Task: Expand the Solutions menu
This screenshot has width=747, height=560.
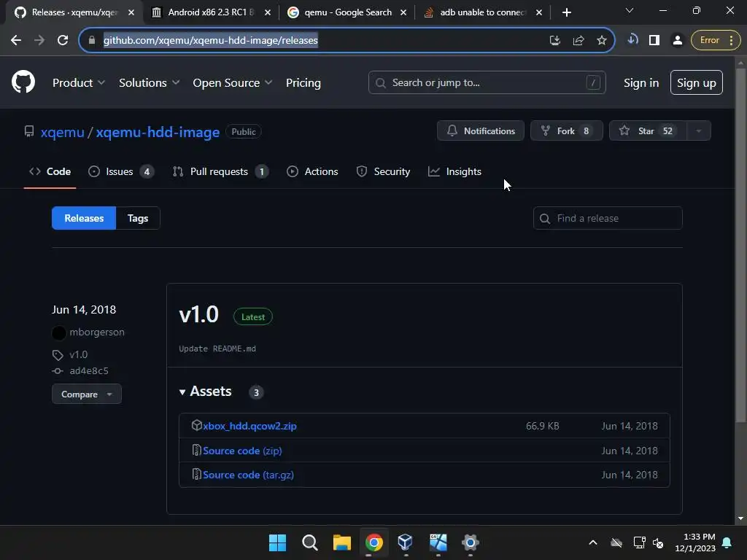Action: (x=149, y=82)
